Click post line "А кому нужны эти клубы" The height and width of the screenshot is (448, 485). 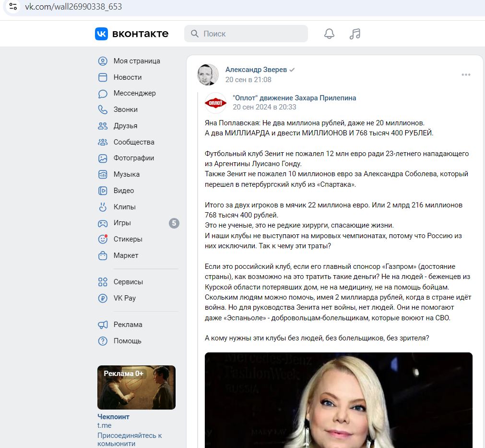click(x=317, y=338)
